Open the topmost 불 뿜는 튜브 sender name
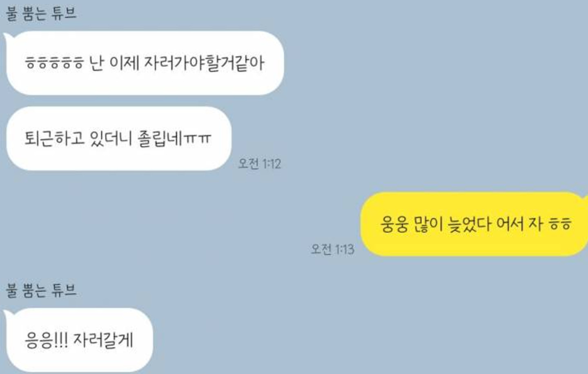Screen dimensions: 588x374 [x=41, y=13]
